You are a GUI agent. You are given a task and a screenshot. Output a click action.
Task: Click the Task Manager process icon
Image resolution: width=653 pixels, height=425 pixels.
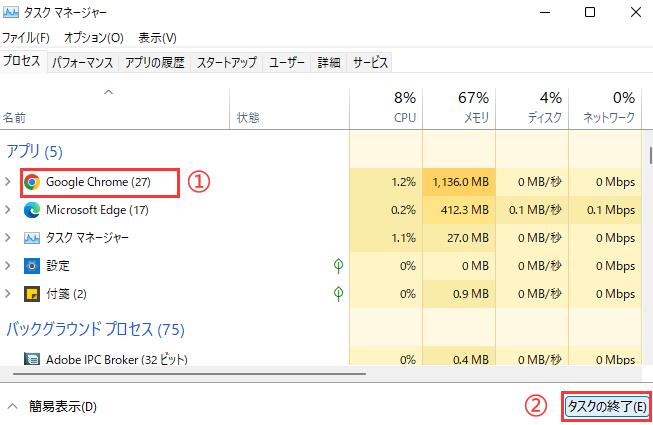point(32,238)
